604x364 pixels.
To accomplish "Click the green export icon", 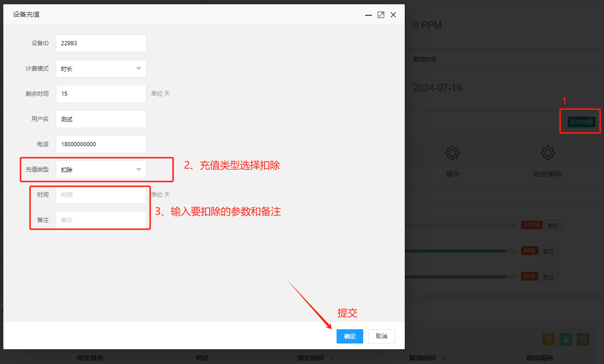I will tap(566, 339).
